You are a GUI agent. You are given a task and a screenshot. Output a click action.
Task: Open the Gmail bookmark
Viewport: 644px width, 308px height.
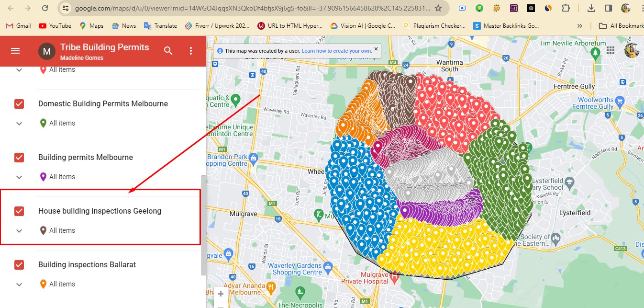click(18, 26)
